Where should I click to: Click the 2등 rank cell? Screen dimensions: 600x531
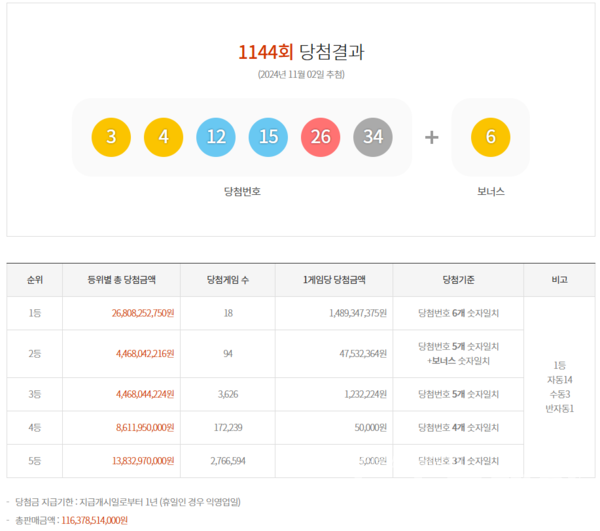point(34,353)
